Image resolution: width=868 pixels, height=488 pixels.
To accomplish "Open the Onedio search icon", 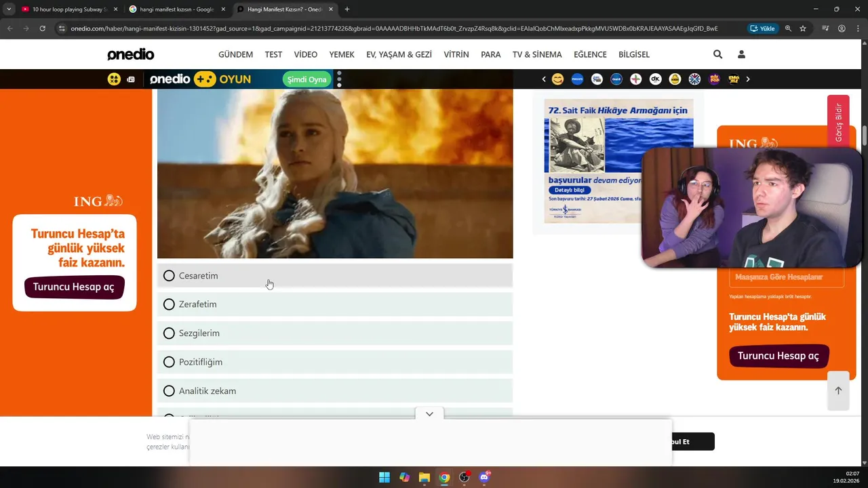I will (717, 54).
